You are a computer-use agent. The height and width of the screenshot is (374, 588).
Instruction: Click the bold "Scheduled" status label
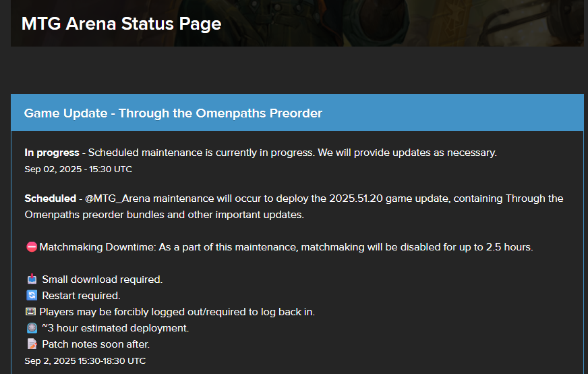(x=50, y=198)
